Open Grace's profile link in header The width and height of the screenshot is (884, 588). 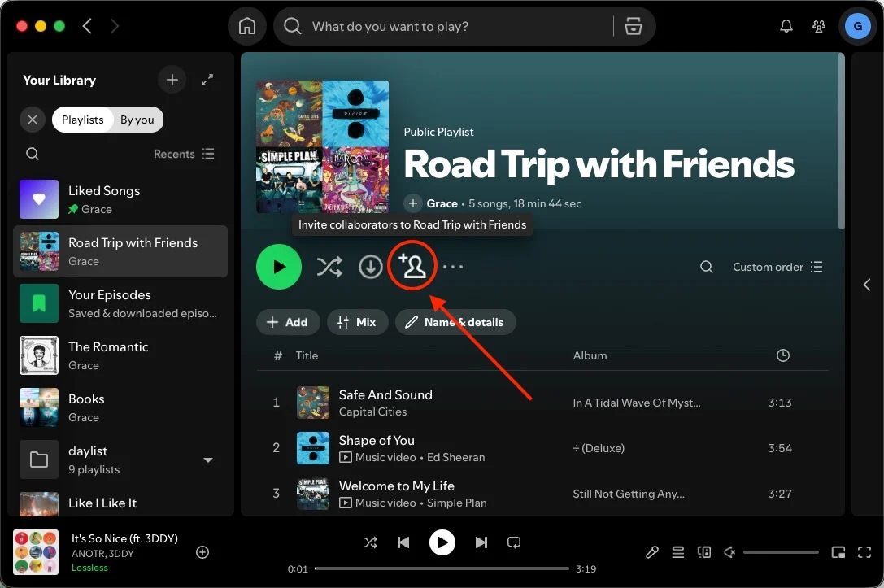[442, 203]
